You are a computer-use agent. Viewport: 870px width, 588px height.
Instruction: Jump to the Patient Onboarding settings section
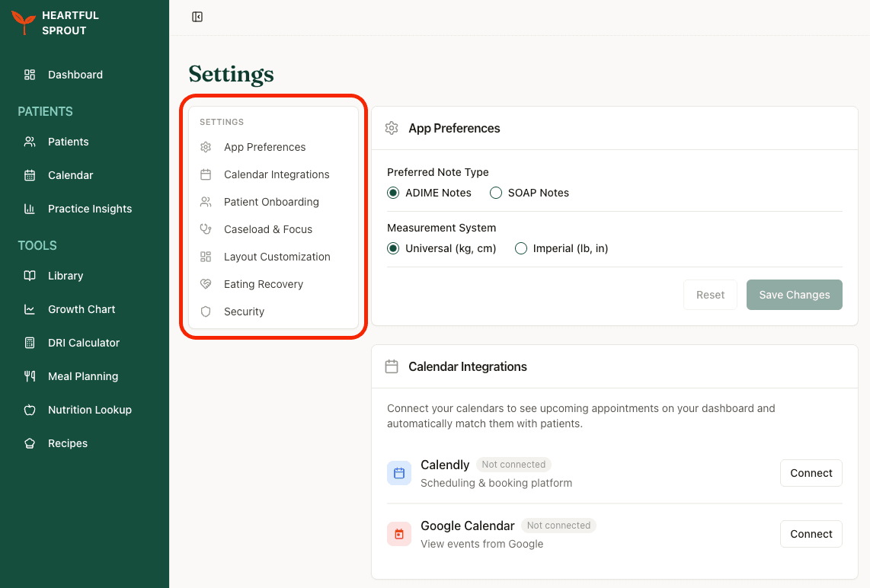[x=273, y=202]
